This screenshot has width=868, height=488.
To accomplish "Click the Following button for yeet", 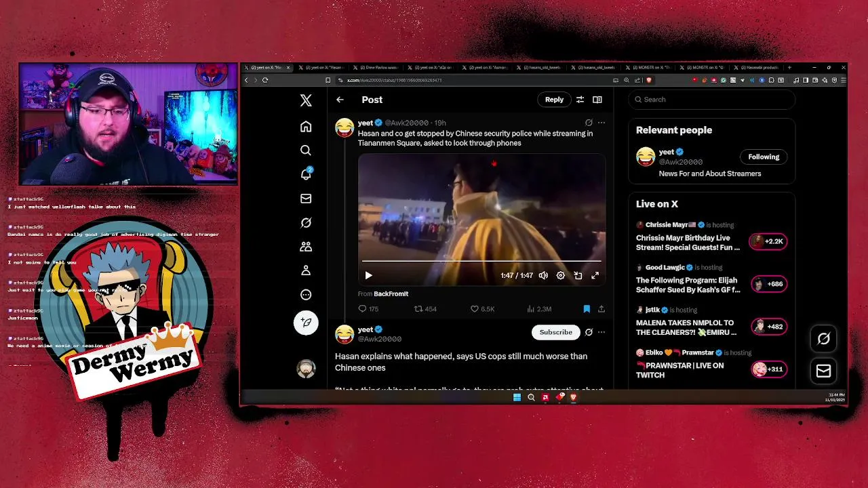I will click(764, 157).
